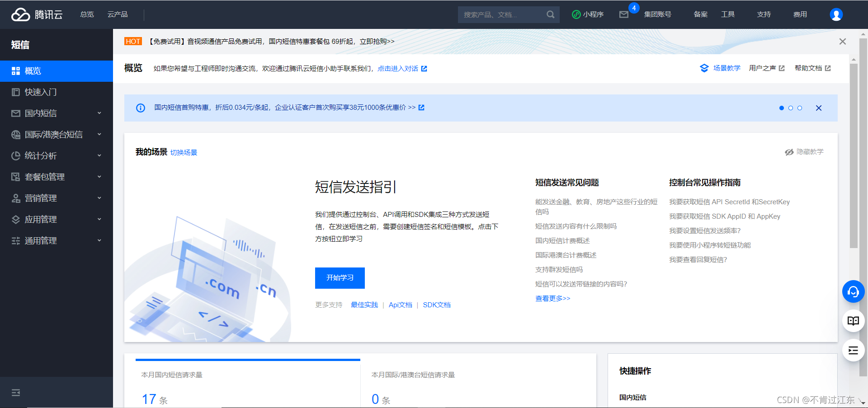
Task: Open 支持群发短信吗 question
Action: pos(559,270)
